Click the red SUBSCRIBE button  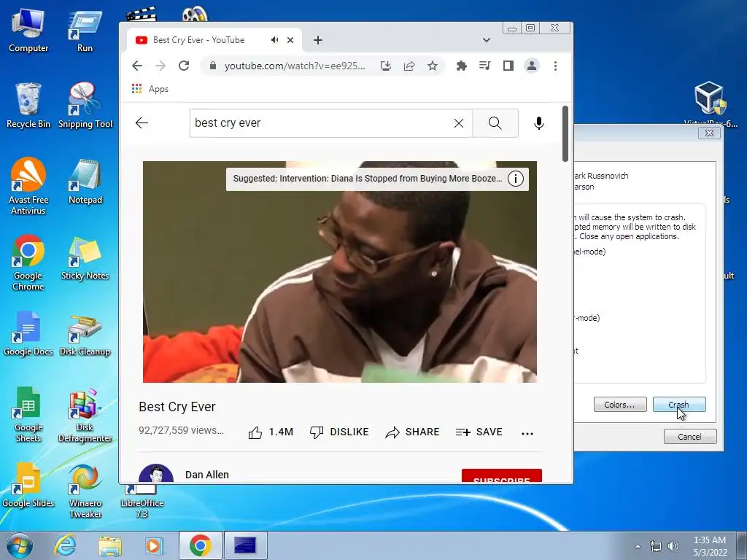(502, 475)
